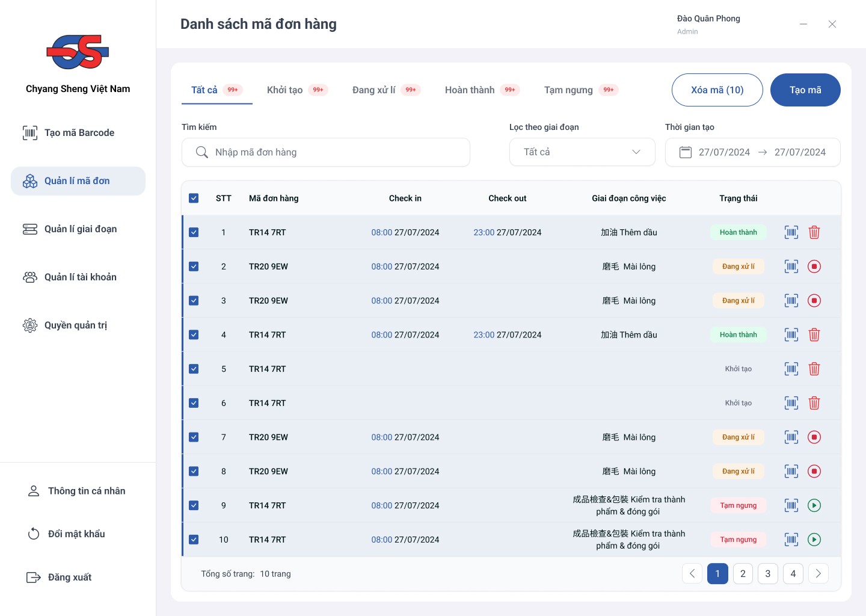Click stop icon in row 3
The width and height of the screenshot is (866, 616).
click(814, 301)
